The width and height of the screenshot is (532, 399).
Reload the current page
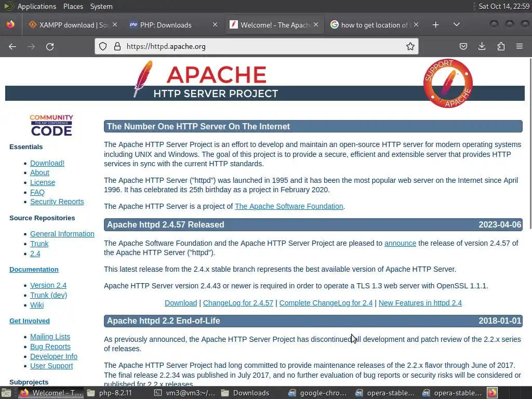click(50, 46)
